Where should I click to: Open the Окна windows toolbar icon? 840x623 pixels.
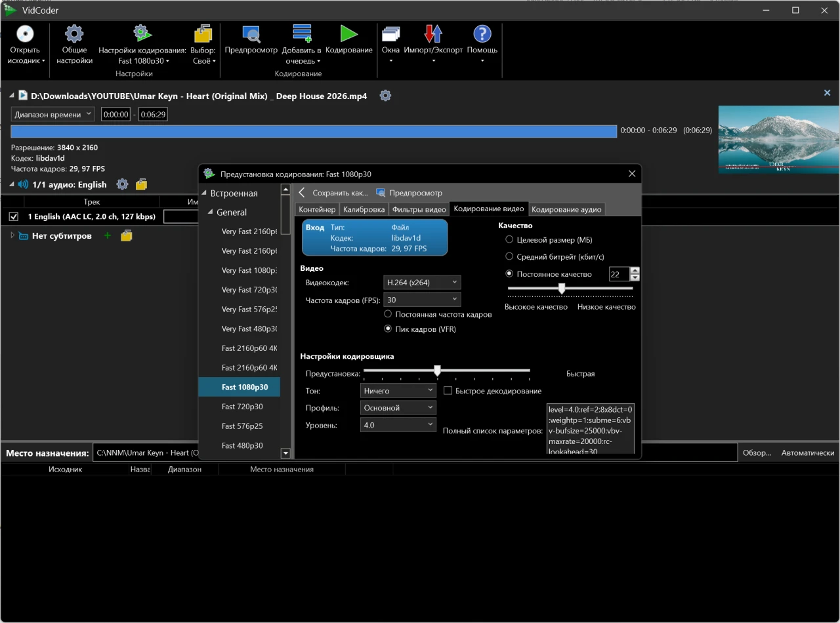390,34
